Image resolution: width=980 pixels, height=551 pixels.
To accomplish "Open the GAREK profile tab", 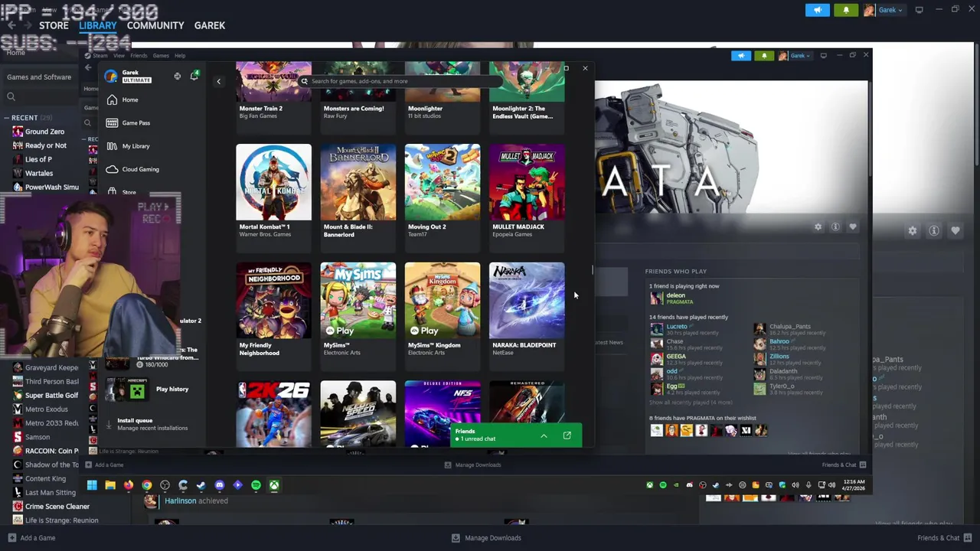I will [210, 25].
